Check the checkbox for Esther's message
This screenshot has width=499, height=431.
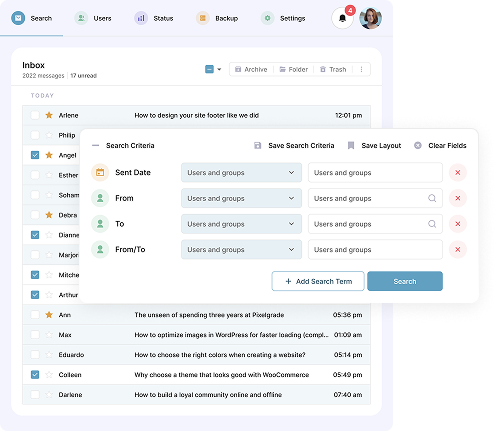tap(35, 175)
